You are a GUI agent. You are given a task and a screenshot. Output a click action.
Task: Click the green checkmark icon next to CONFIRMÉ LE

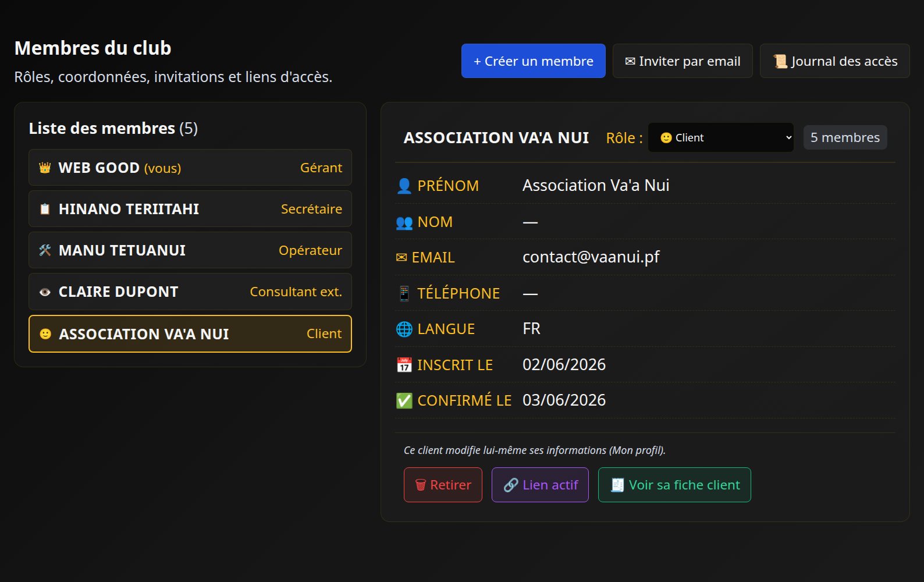(404, 401)
